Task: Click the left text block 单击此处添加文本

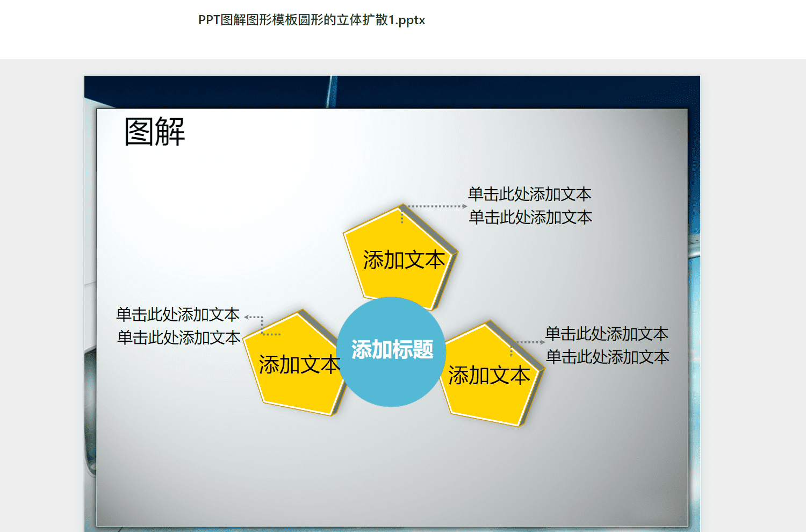Action: pos(178,326)
